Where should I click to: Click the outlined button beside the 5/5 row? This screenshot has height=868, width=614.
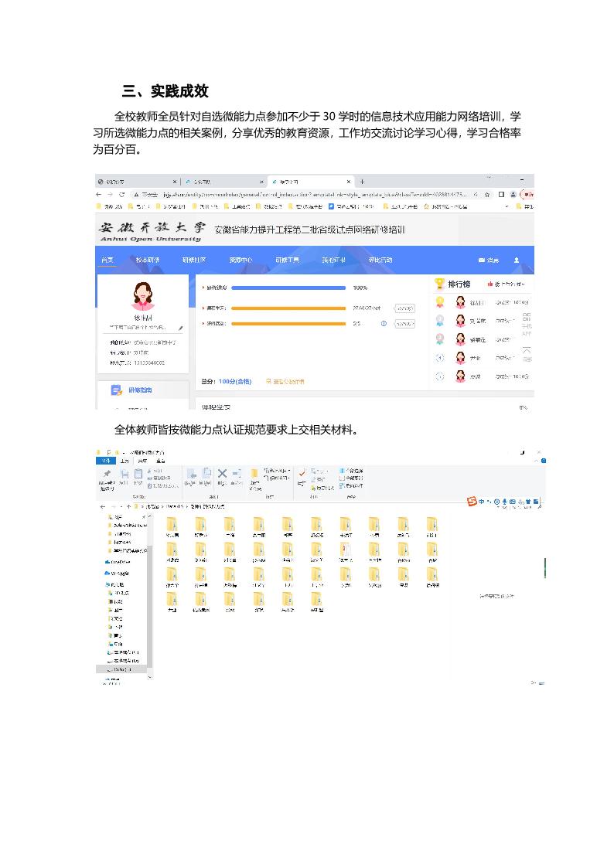(404, 324)
